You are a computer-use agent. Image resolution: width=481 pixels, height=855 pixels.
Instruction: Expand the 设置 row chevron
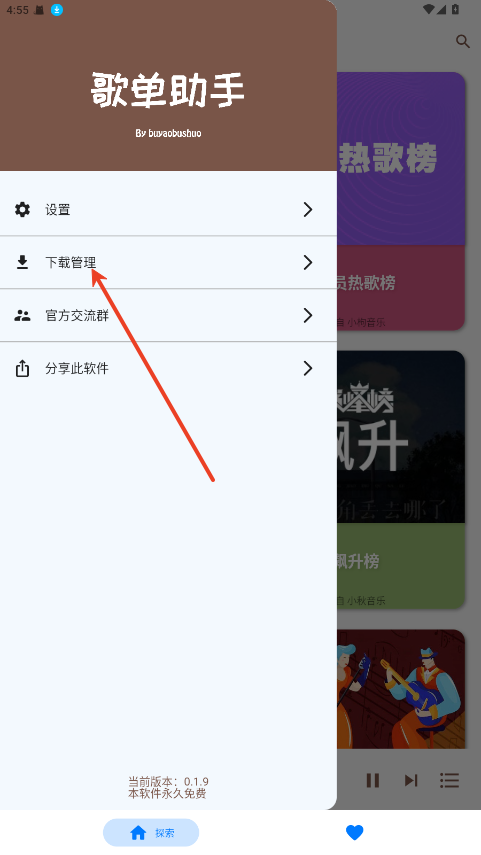pos(308,209)
